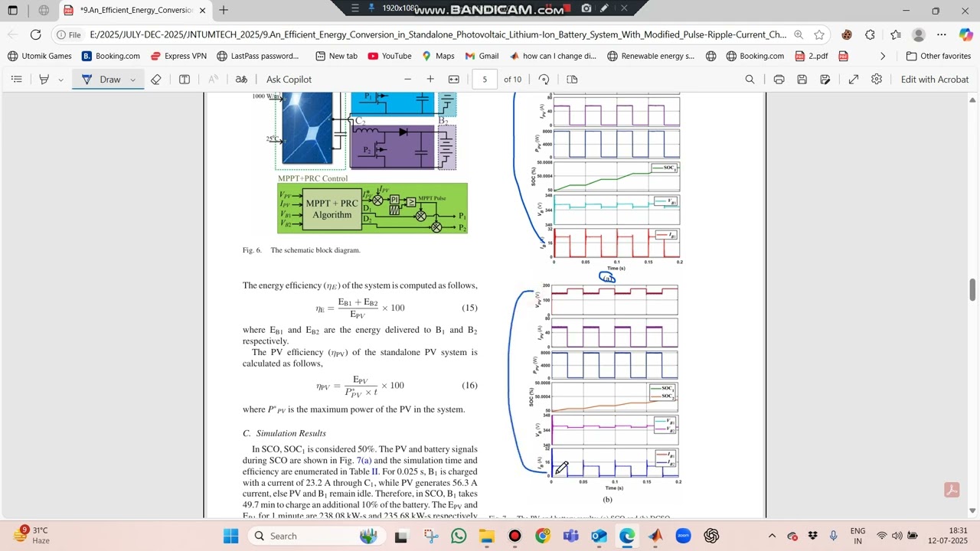
Task: Toggle fit to width view
Action: point(454,80)
